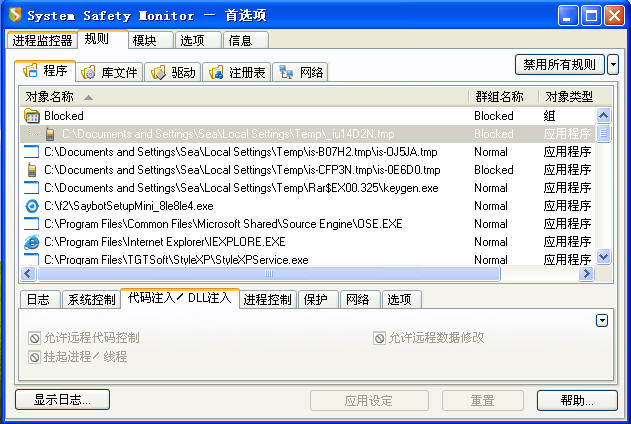Select the Blocked group row name
The width and height of the screenshot is (631, 424).
[64, 116]
